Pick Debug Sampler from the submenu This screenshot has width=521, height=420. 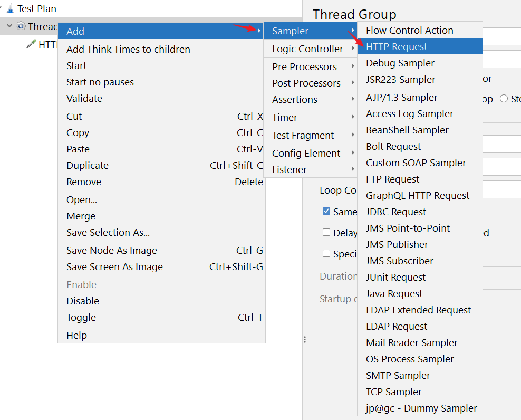400,63
